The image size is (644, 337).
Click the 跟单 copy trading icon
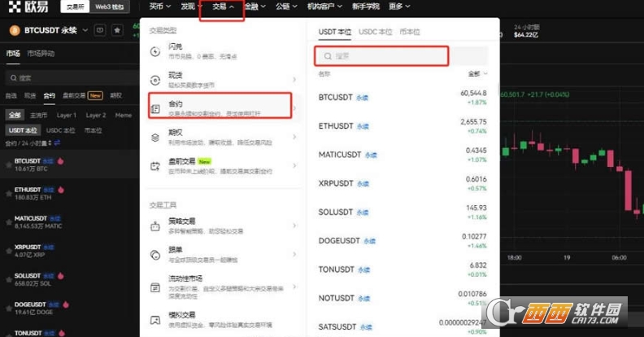[155, 254]
